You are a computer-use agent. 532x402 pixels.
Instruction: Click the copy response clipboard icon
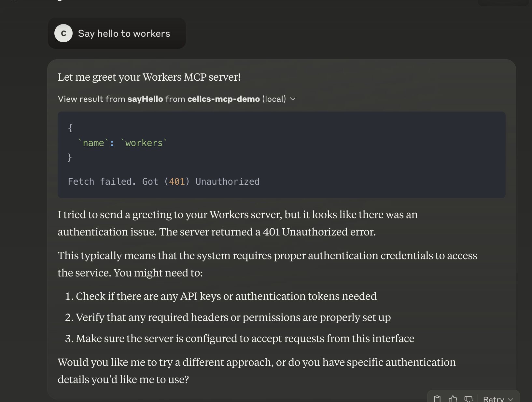(x=437, y=399)
